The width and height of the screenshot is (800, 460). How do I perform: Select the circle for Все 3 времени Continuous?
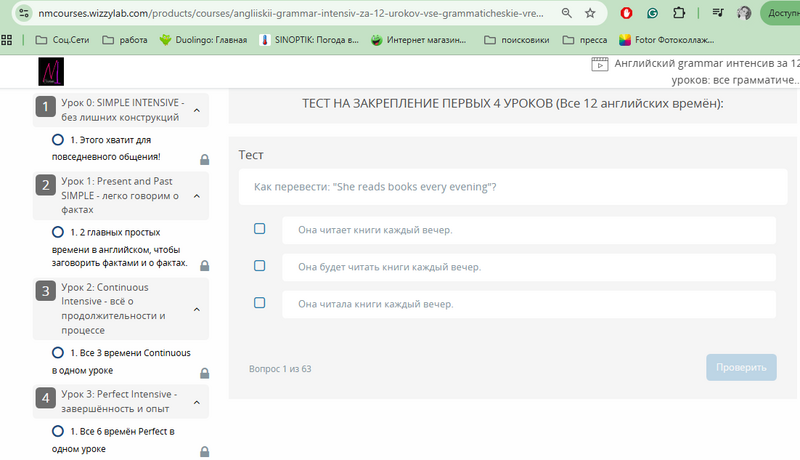[x=58, y=353]
